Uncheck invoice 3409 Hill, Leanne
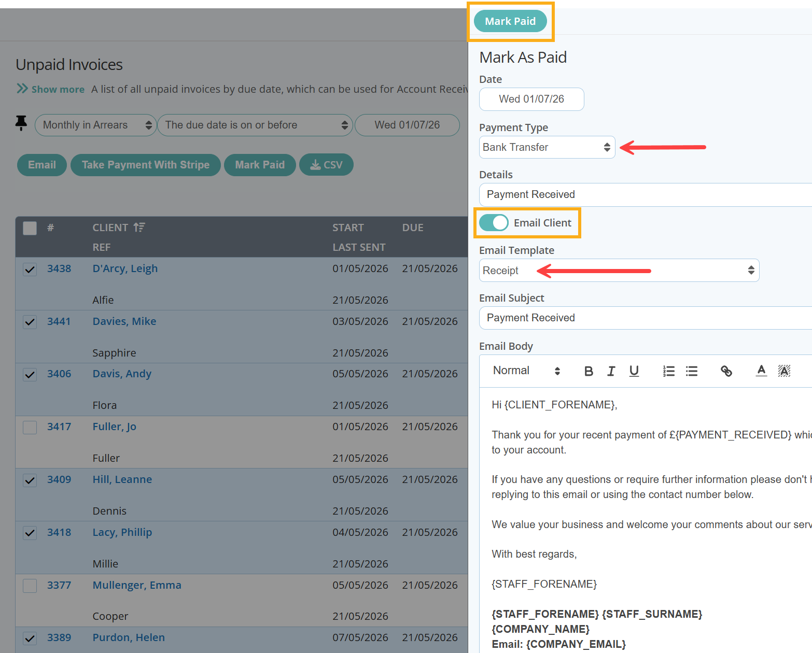 click(x=30, y=480)
